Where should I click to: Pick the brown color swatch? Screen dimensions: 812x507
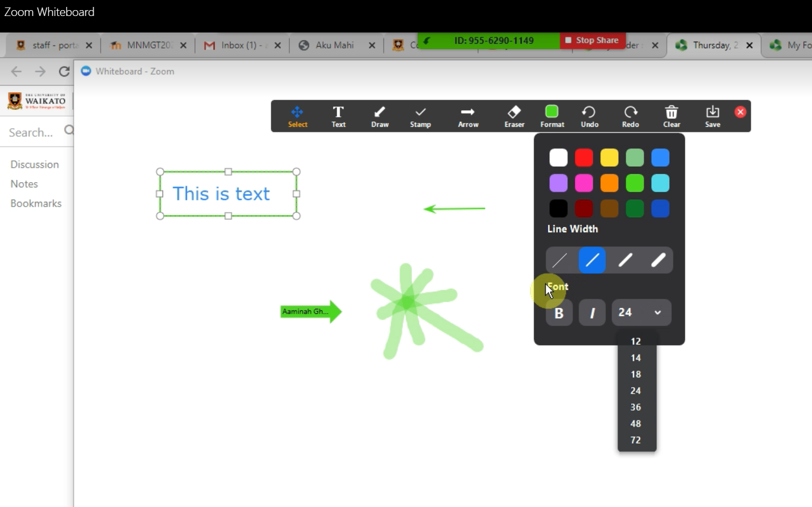click(x=610, y=208)
